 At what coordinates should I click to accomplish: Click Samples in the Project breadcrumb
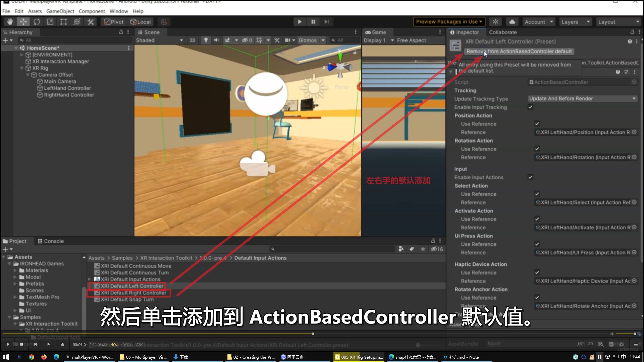tap(122, 258)
